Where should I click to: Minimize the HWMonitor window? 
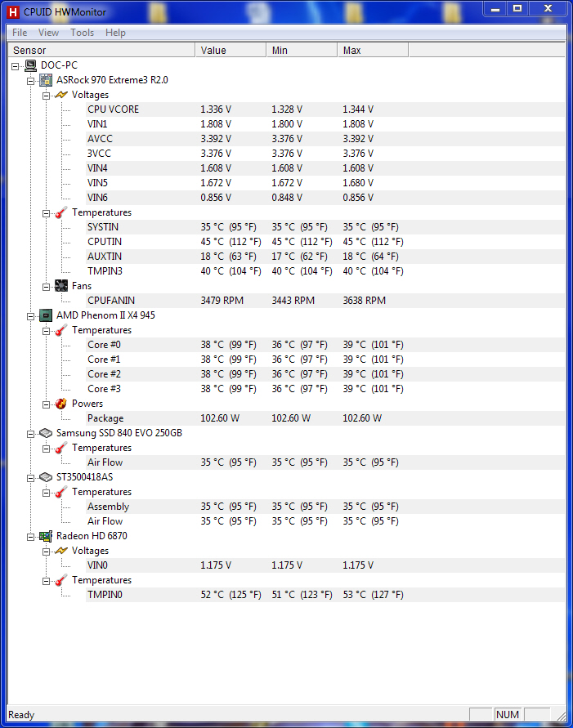point(495,9)
